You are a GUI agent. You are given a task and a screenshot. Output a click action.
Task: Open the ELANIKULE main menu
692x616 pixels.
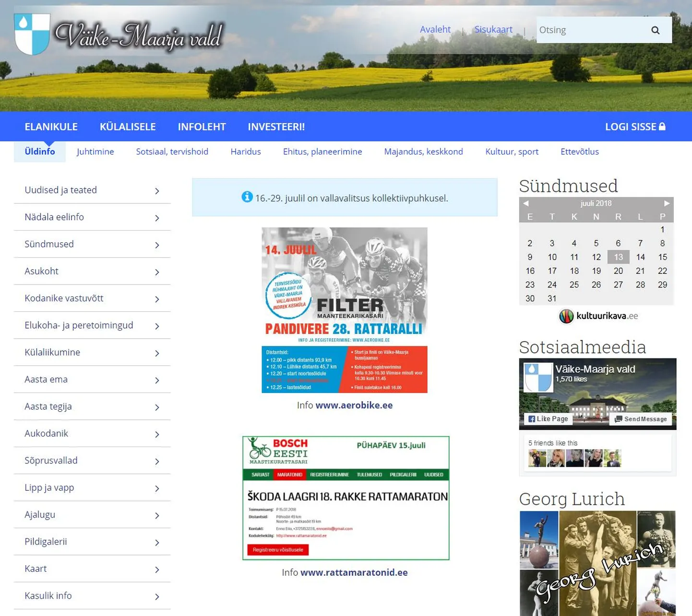click(51, 127)
